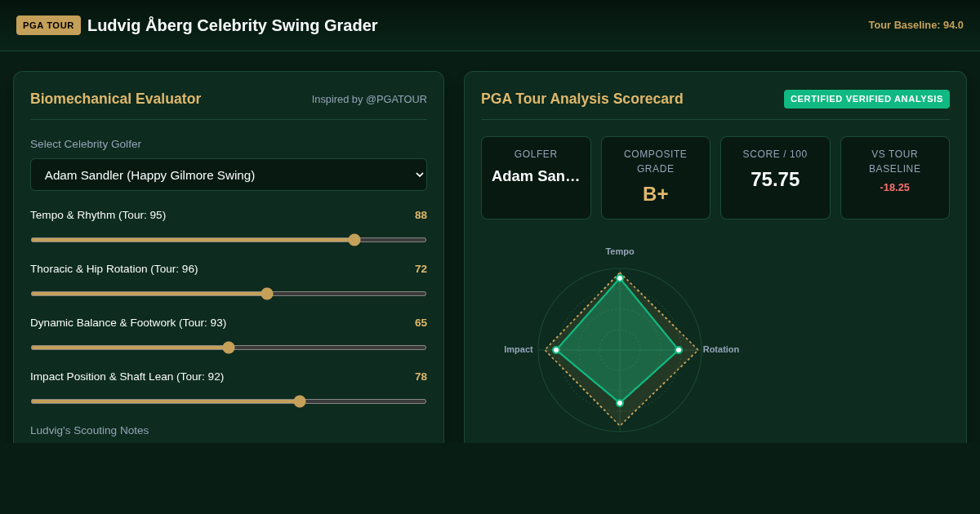This screenshot has height=514, width=980.
Task: Select the Score / 100 card 75.75
Action: [x=775, y=178]
